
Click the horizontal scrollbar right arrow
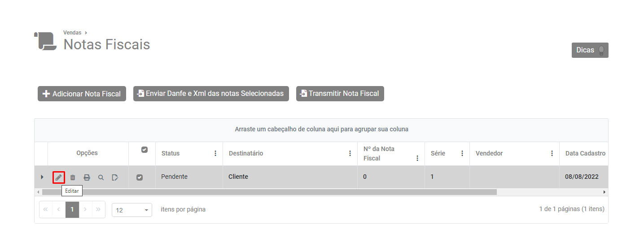pos(604,192)
